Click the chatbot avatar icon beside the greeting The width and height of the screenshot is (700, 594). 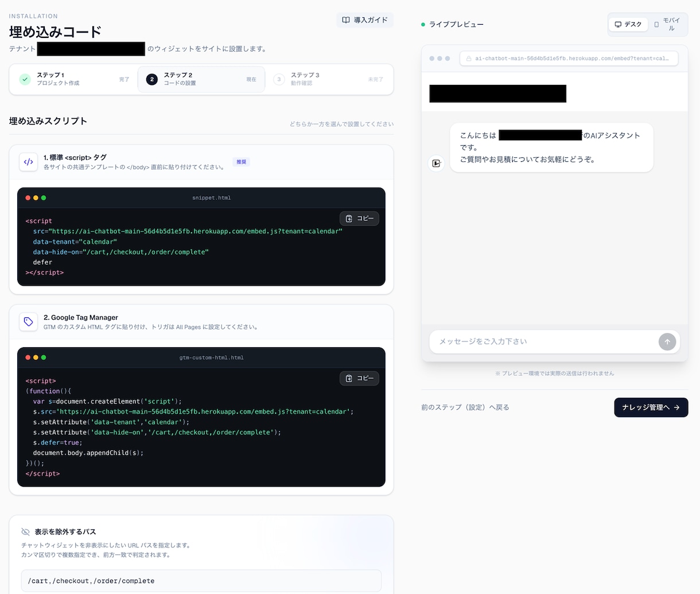436,164
